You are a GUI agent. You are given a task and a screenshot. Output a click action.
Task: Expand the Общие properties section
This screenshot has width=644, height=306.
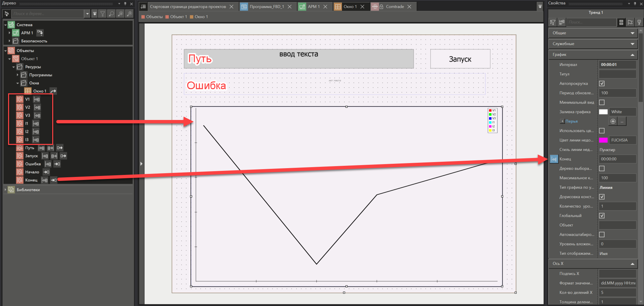click(x=633, y=33)
